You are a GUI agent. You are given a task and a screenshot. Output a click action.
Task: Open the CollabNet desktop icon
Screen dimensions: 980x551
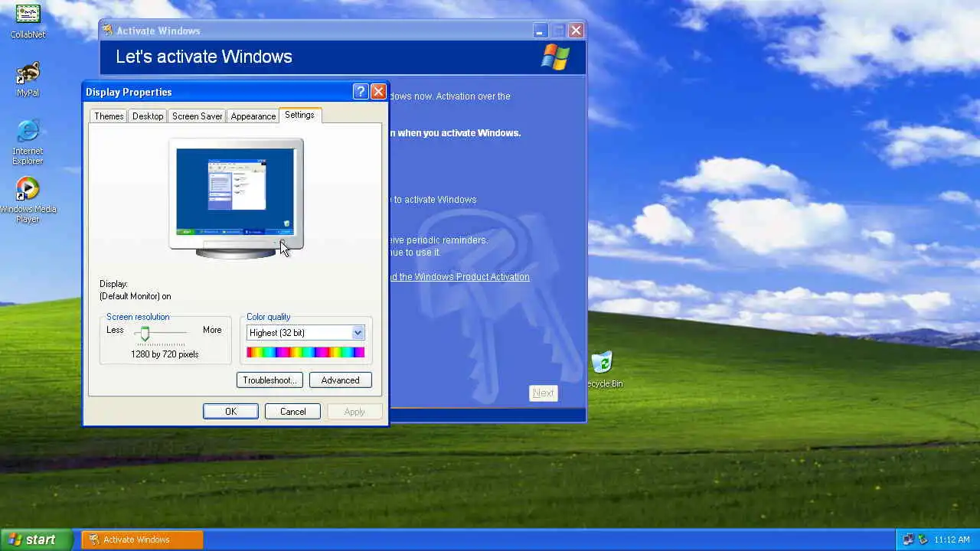coord(28,21)
